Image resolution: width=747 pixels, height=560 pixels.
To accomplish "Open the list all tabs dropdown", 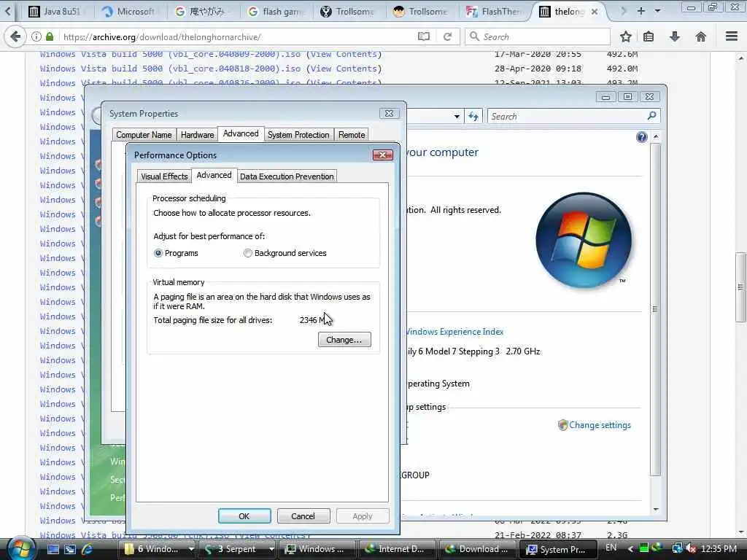I will pos(657,11).
